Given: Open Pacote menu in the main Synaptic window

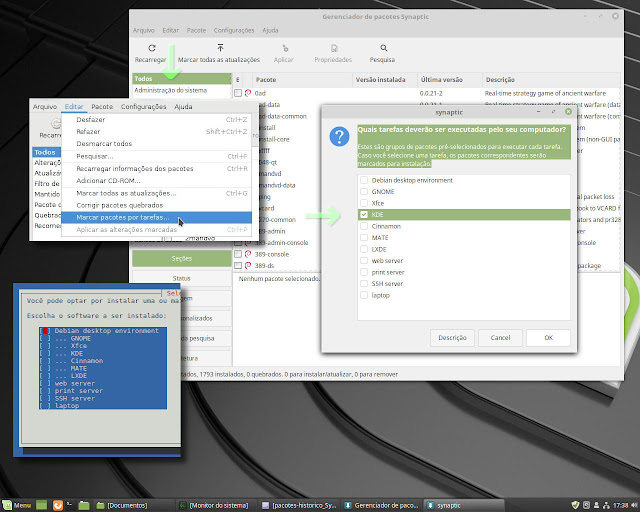Looking at the screenshot, I should [x=196, y=30].
